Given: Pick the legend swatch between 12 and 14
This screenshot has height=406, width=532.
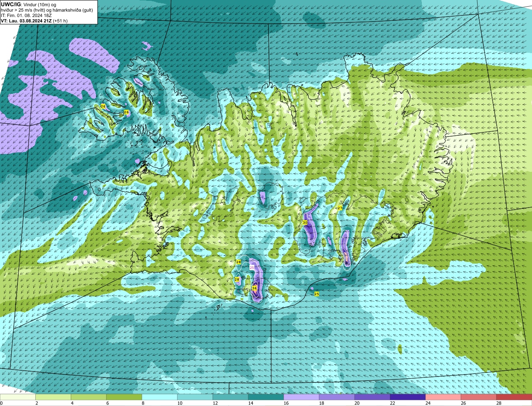Looking at the screenshot, I should (230, 397).
